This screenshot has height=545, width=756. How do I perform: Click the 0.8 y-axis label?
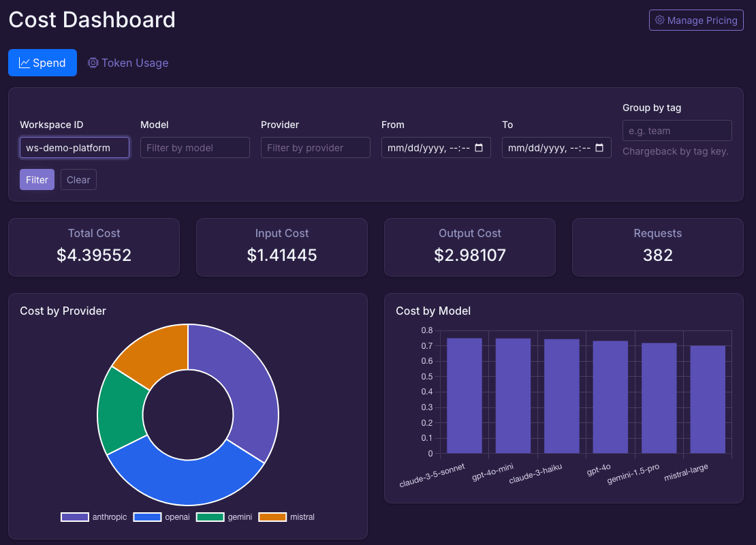click(426, 330)
